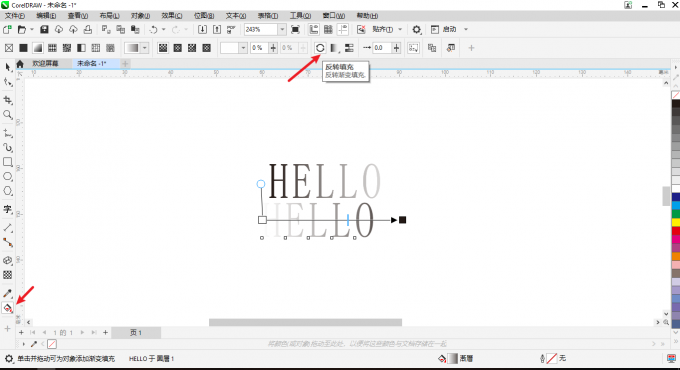Toggle Show rulers button
The image size is (680, 370).
coord(314,29)
